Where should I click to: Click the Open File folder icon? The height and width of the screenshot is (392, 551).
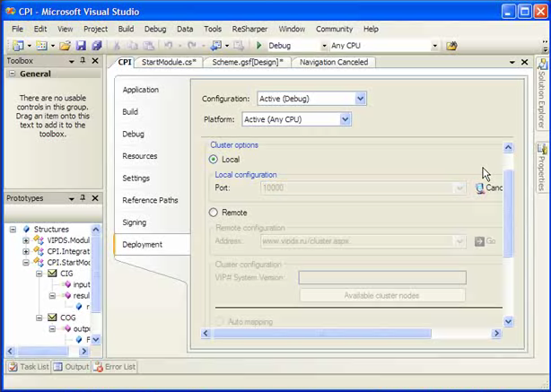click(65, 46)
